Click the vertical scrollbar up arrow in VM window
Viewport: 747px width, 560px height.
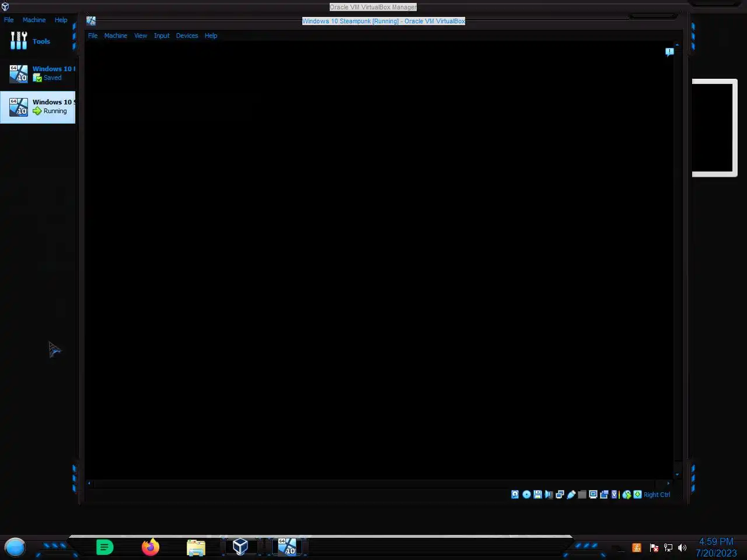677,45
